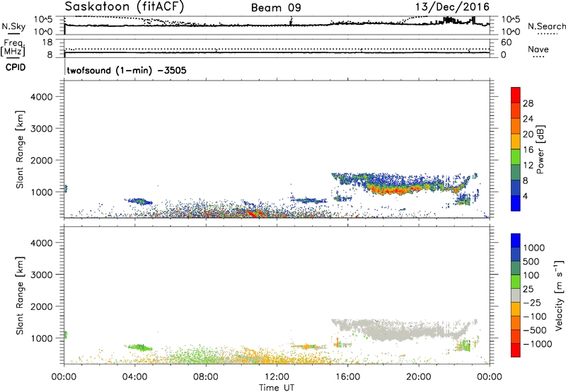Click the "-25" velocity colorbar label
The height and width of the screenshot is (392, 566).
coord(532,303)
